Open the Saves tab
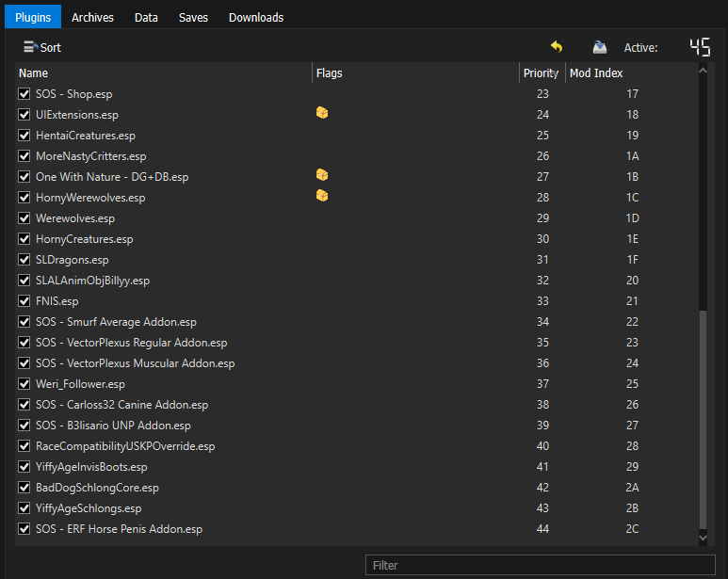The width and height of the screenshot is (728, 579). pyautogui.click(x=193, y=17)
